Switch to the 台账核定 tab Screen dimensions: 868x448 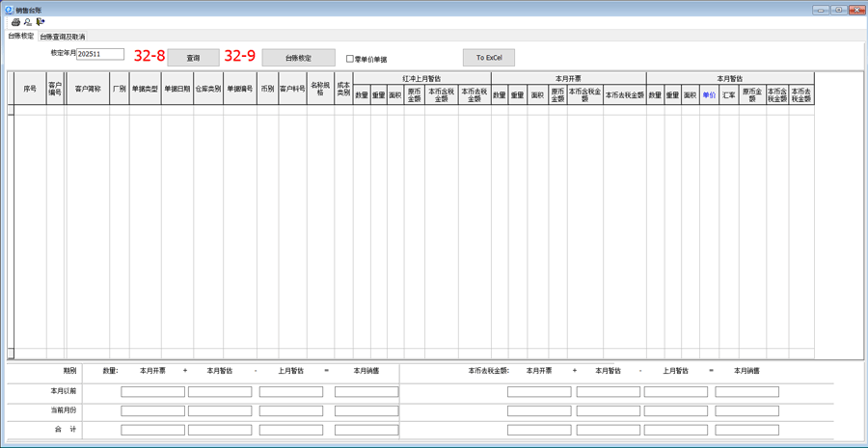click(20, 36)
